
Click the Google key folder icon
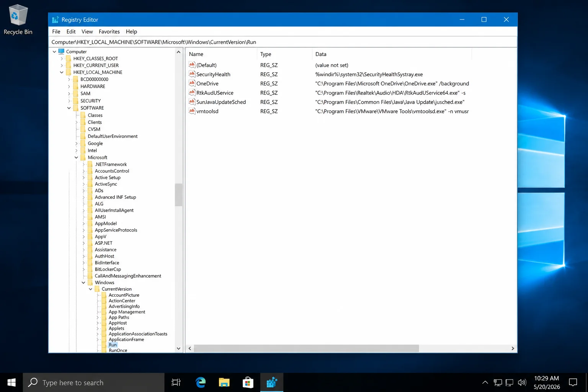pos(83,144)
